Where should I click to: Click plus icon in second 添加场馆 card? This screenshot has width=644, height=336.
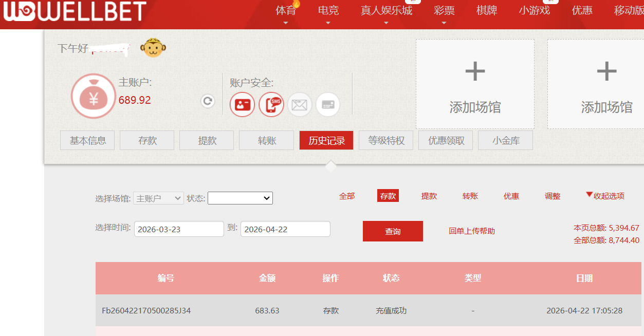[606, 71]
